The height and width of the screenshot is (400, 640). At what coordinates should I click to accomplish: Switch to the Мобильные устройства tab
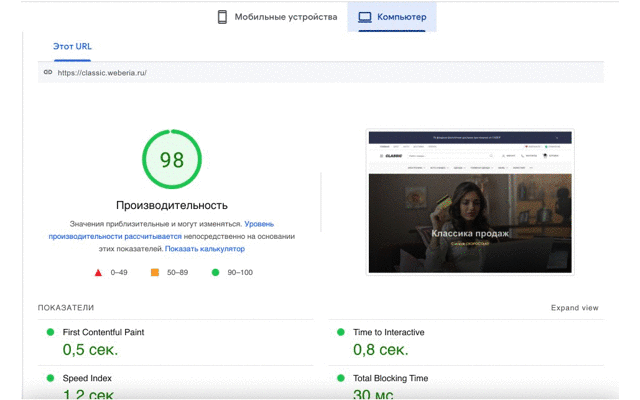tap(278, 17)
